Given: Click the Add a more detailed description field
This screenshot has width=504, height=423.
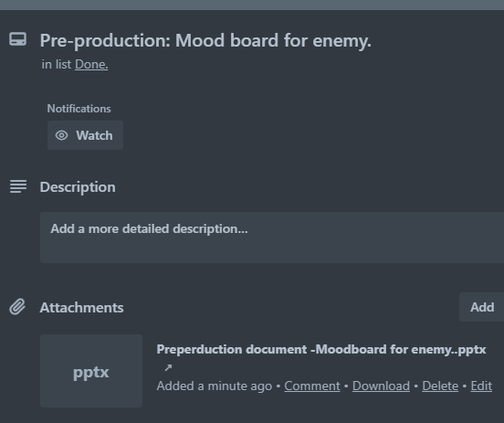Looking at the screenshot, I should (x=272, y=238).
